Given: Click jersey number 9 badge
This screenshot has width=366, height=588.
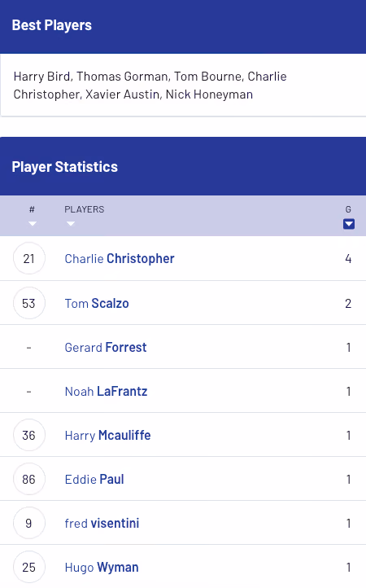Looking at the screenshot, I should 28,523.
